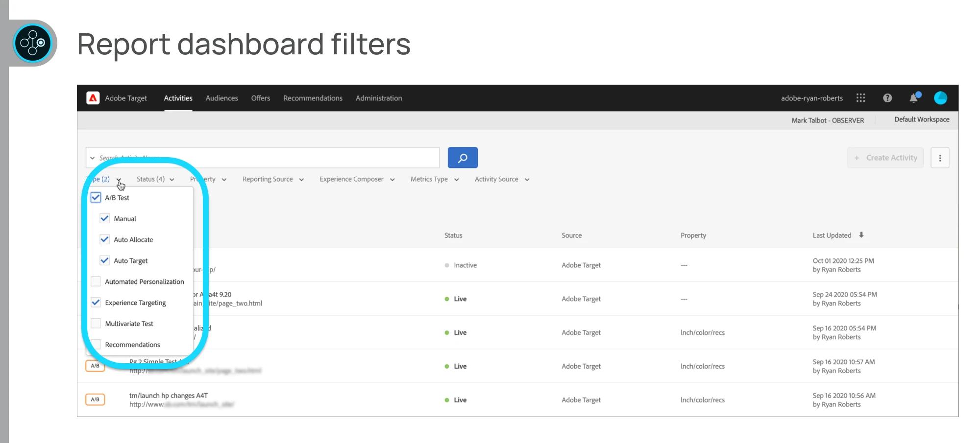Image resolution: width=980 pixels, height=443 pixels.
Task: Uncheck the Manual checkbox
Action: [104, 218]
